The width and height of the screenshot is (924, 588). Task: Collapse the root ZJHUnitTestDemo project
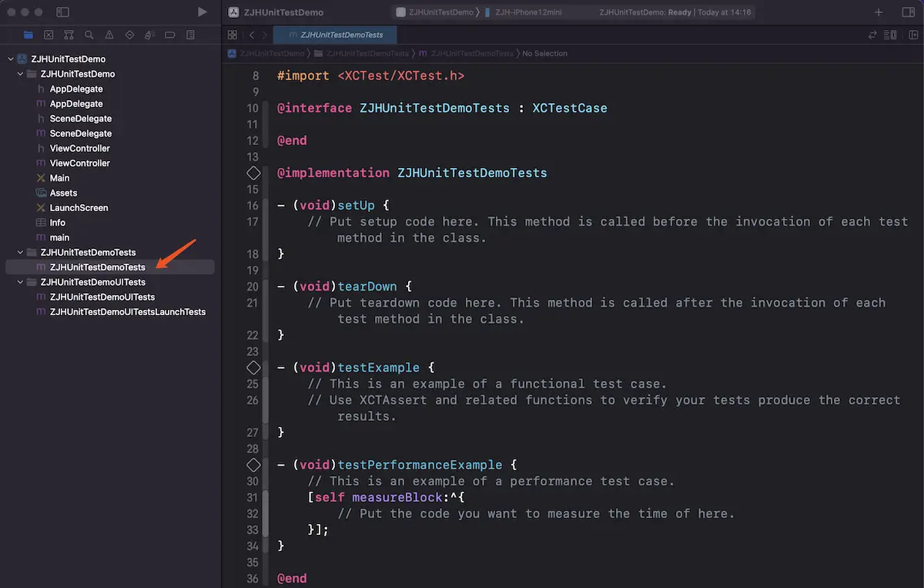pyautogui.click(x=11, y=59)
